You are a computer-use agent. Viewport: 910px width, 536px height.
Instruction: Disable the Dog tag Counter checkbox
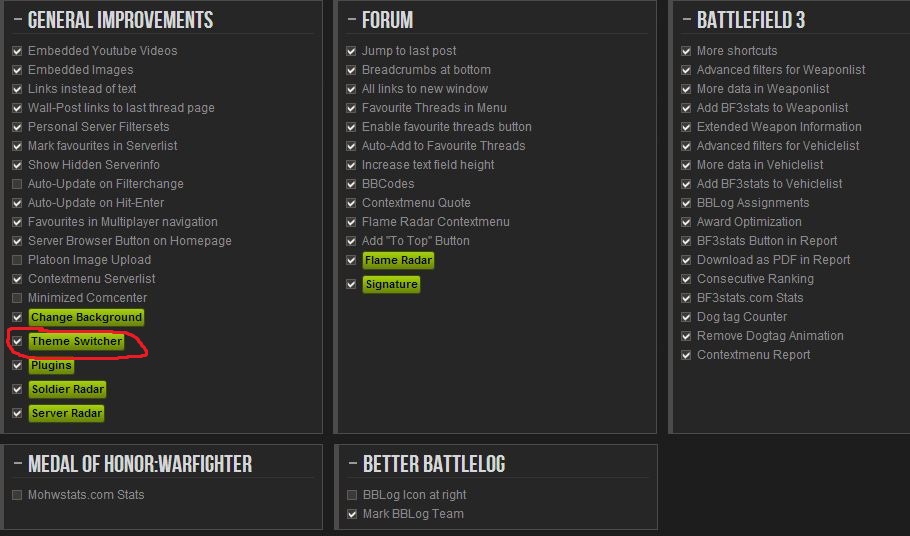tap(687, 317)
